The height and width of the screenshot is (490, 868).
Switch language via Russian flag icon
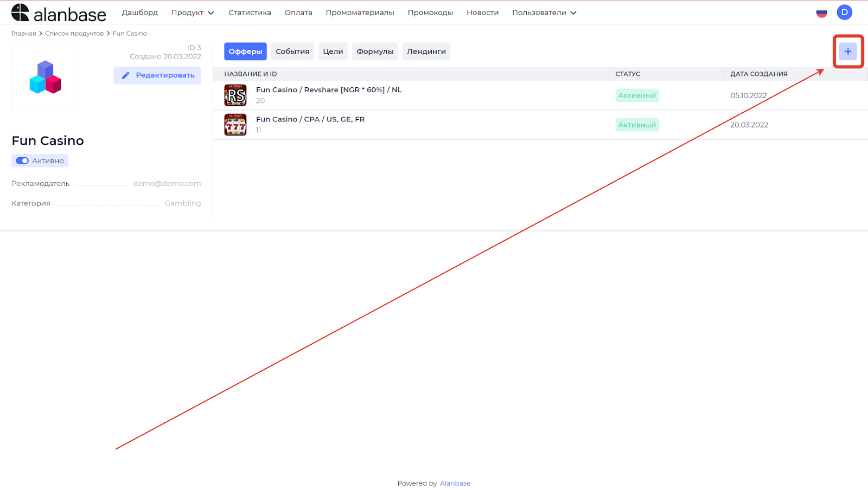[821, 13]
